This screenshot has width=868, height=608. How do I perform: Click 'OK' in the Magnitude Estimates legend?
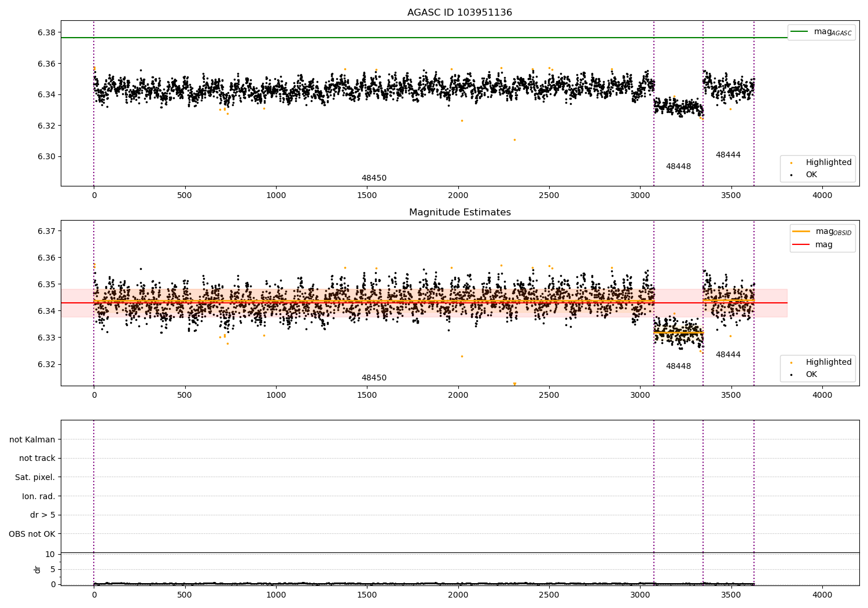[x=811, y=374]
